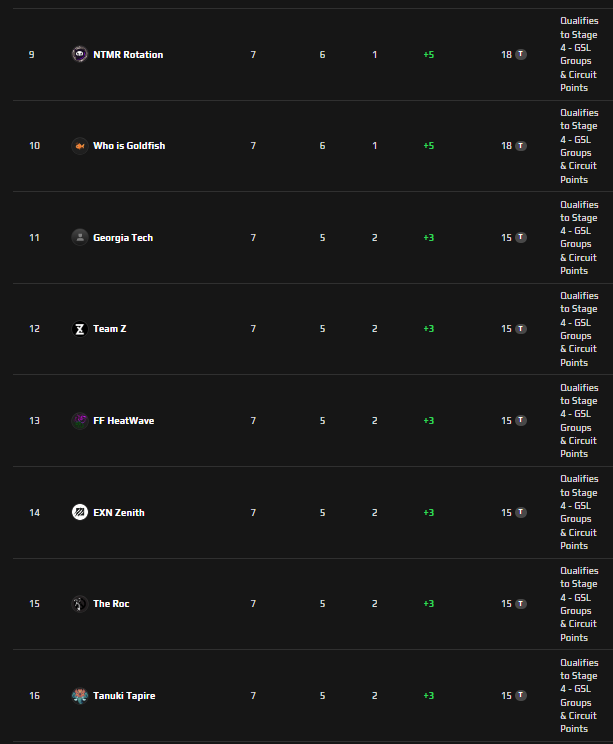Click the Tanuki Tapire team logo
The image size is (613, 744).
pyautogui.click(x=80, y=696)
